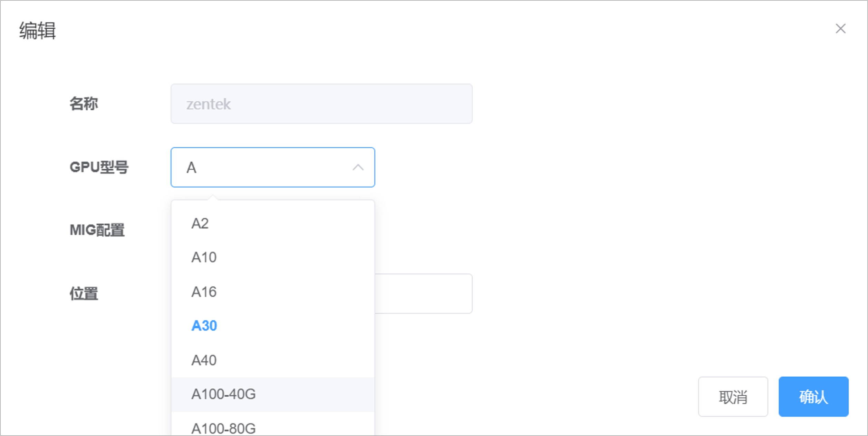
Task: Click the 位置 label
Action: pyautogui.click(x=84, y=294)
